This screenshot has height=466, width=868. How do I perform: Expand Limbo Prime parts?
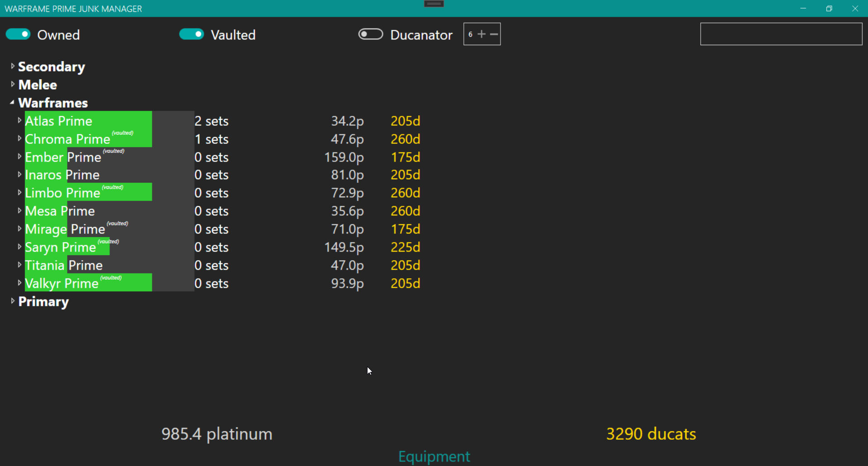point(19,193)
